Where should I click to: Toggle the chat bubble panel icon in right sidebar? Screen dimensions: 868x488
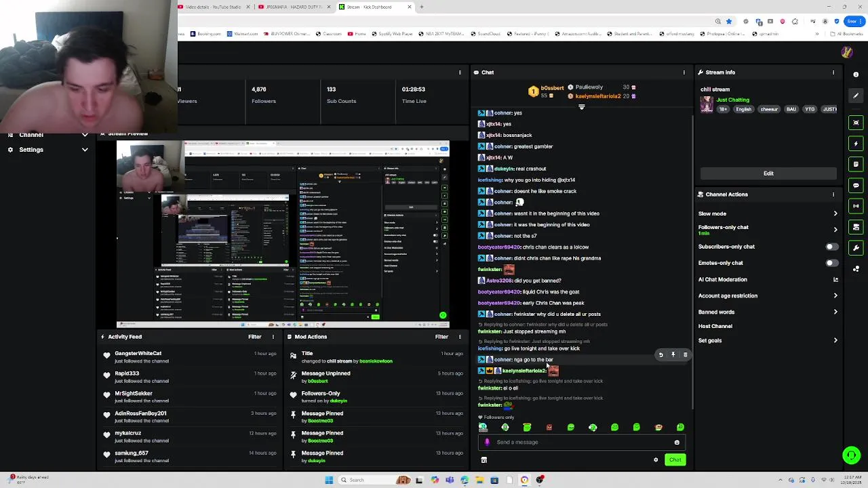click(x=856, y=185)
